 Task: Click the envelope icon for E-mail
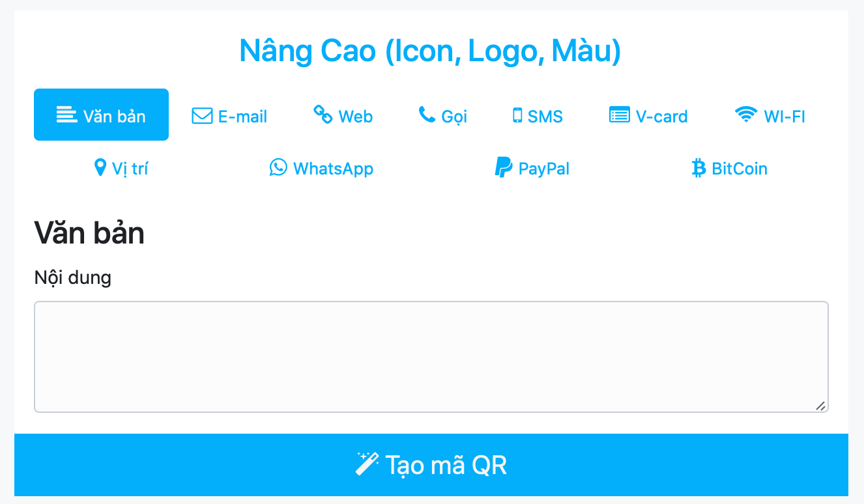(202, 116)
